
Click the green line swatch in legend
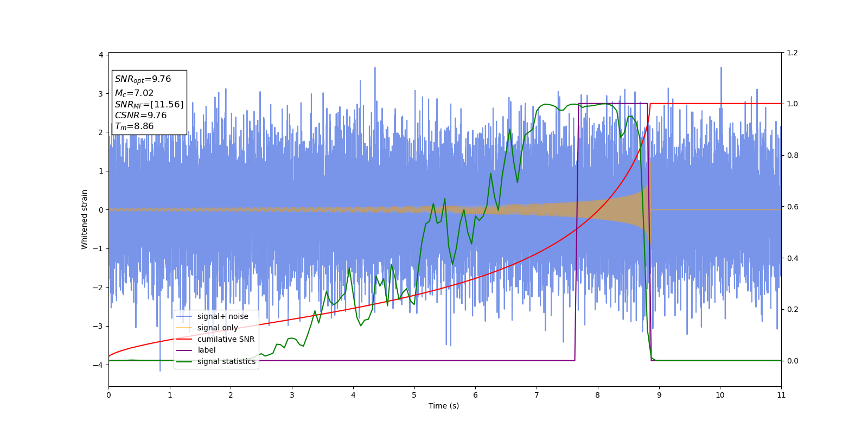[x=184, y=362]
